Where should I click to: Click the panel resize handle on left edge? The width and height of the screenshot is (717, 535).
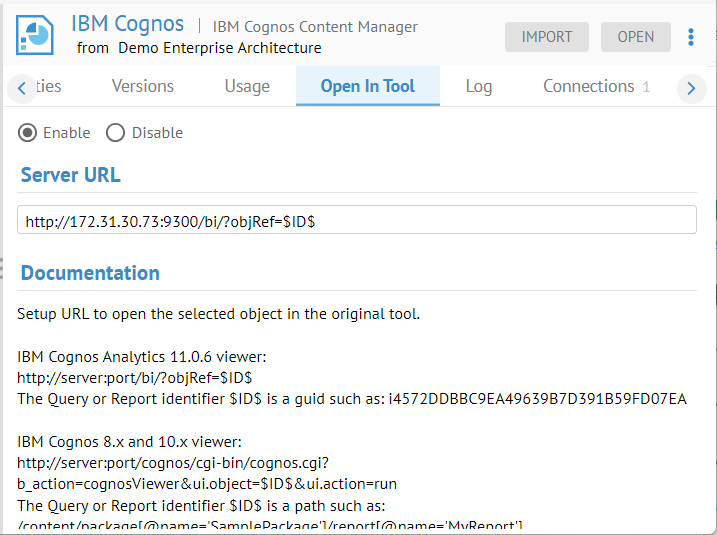[3, 268]
